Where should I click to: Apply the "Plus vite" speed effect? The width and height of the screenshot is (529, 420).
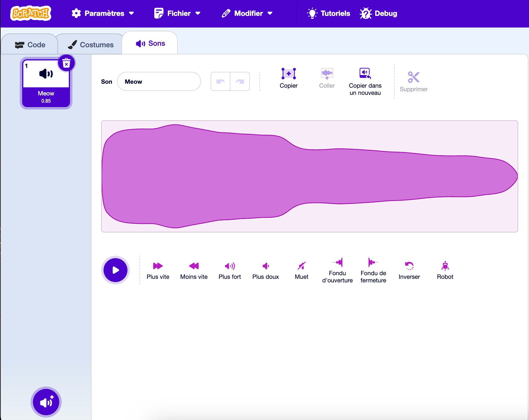[158, 270]
